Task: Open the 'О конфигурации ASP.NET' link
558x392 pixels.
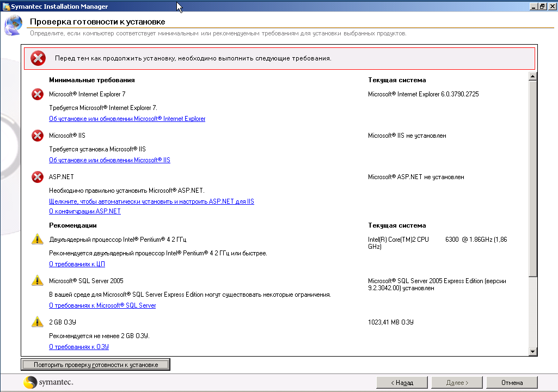Action: (x=85, y=211)
